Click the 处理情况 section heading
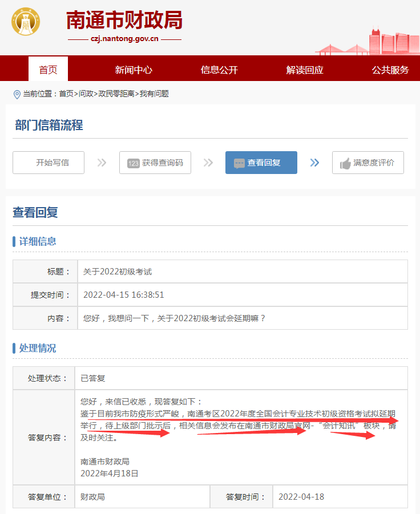This screenshot has width=420, height=514. tap(37, 348)
